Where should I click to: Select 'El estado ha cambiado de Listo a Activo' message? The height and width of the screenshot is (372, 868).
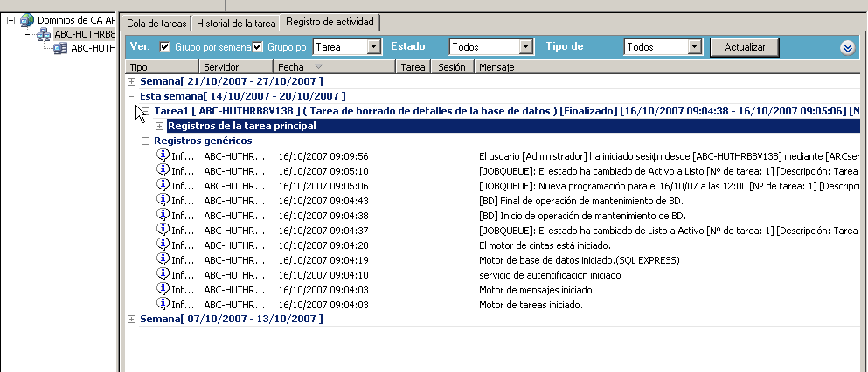pos(669,230)
